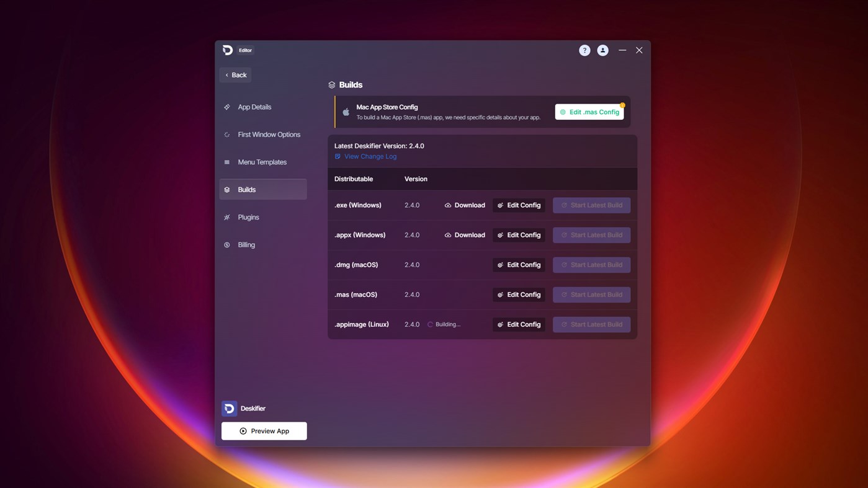This screenshot has width=868, height=488.
Task: Download the .exe (Windows) build
Action: (465, 205)
